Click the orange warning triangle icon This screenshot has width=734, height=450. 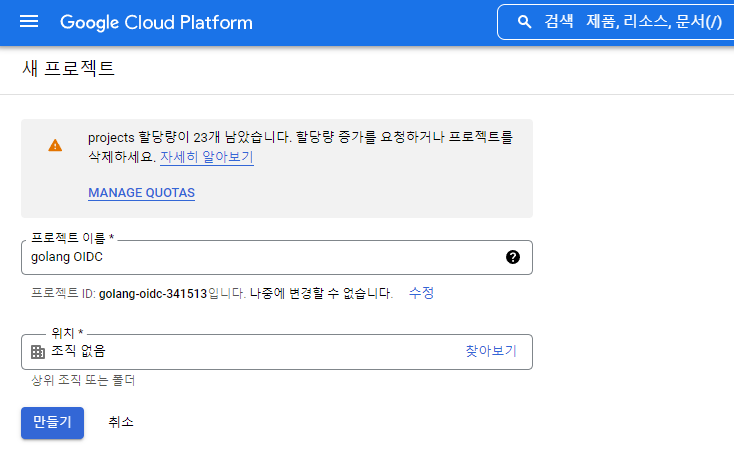(55, 146)
